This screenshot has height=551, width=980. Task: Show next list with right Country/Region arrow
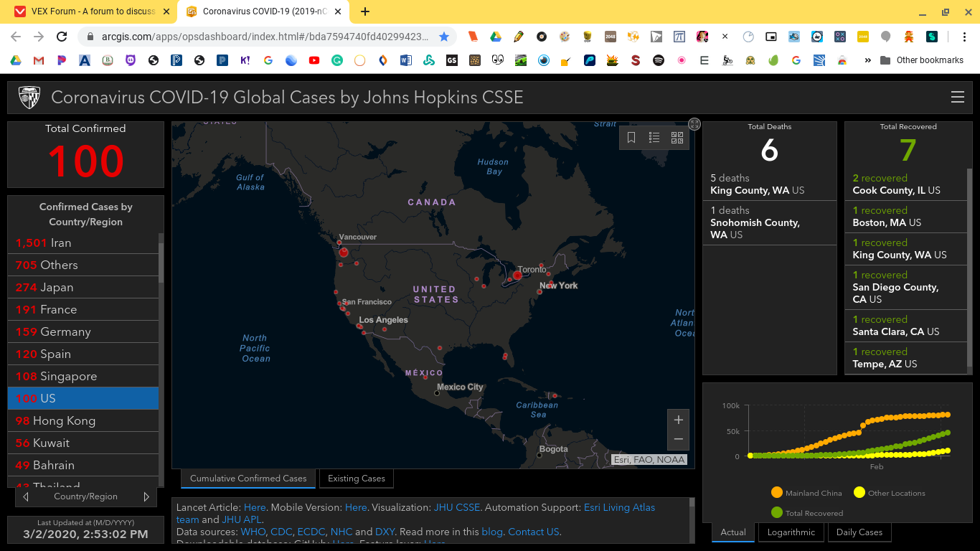[146, 496]
